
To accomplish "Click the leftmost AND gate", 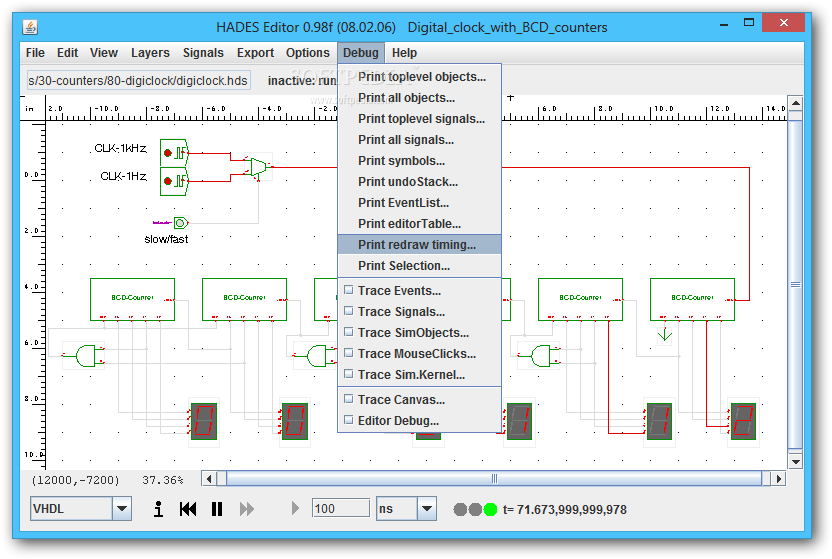I will click(87, 356).
